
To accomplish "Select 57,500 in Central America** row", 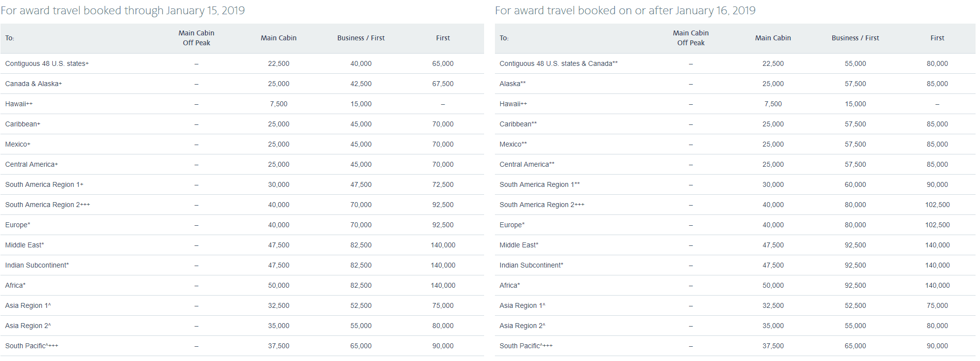I will [855, 164].
